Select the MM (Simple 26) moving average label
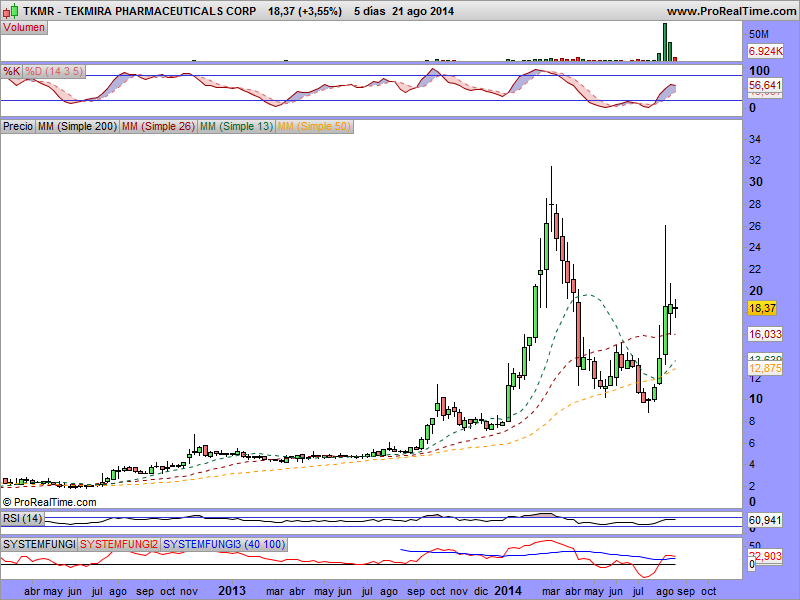 coord(159,126)
